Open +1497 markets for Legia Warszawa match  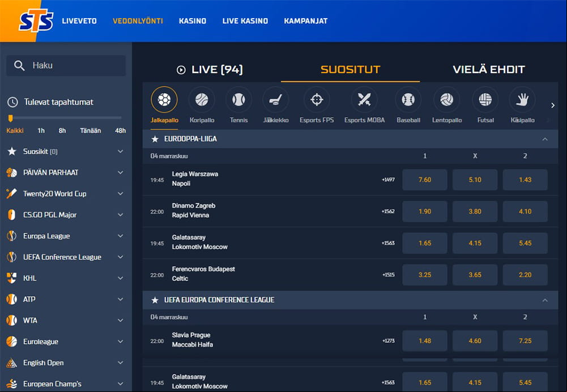(x=389, y=180)
